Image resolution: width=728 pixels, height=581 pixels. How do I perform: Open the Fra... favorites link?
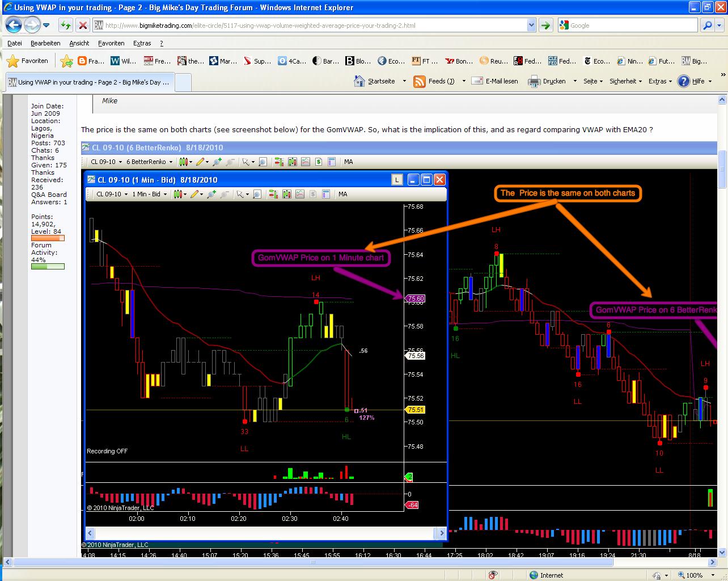pyautogui.click(x=91, y=61)
